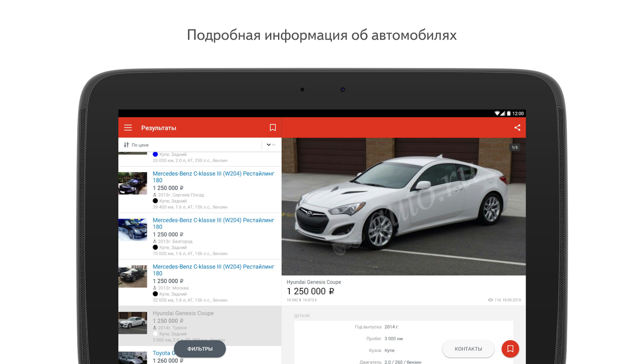Open the hamburger navigation menu
This screenshot has height=364, width=644.
tap(128, 128)
